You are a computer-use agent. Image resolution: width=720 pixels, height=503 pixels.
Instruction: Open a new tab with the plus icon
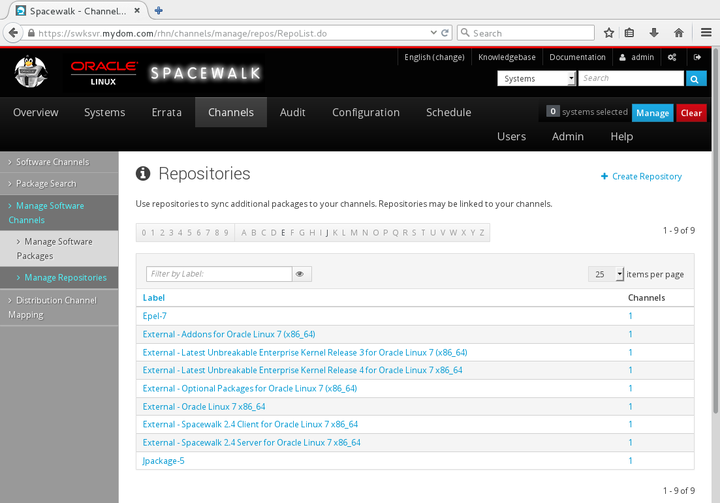158,11
